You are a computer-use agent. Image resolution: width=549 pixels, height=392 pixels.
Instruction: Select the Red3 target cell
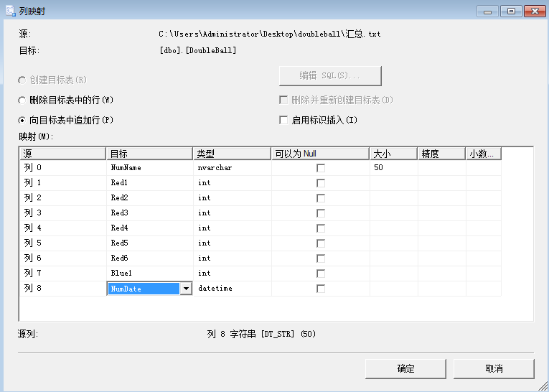click(149, 213)
